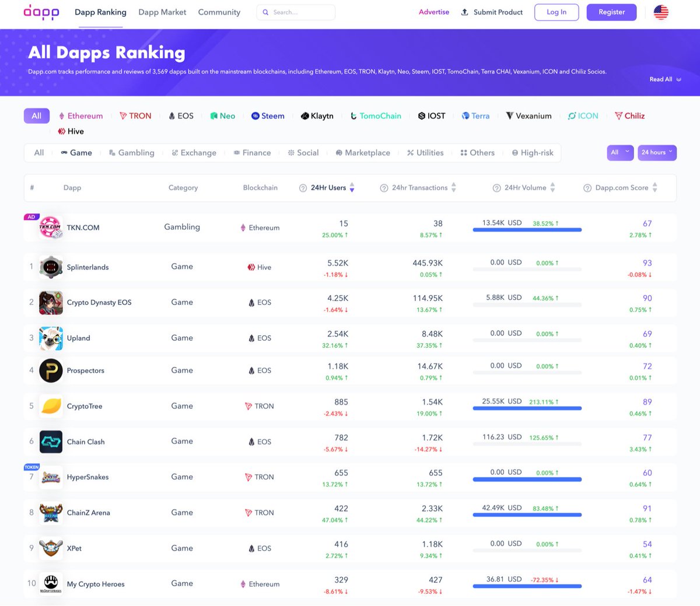
Task: Click the search magnifier icon
Action: 266,12
